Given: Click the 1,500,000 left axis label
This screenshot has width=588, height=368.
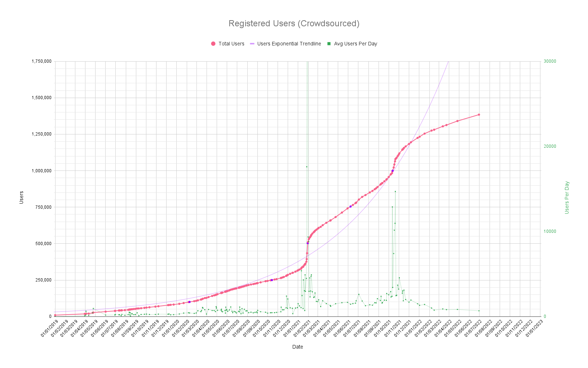Looking at the screenshot, I should tap(41, 98).
